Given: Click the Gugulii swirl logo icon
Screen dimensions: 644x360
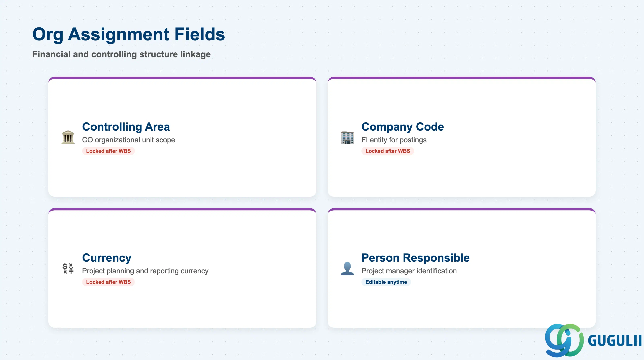Looking at the screenshot, I should (564, 340).
